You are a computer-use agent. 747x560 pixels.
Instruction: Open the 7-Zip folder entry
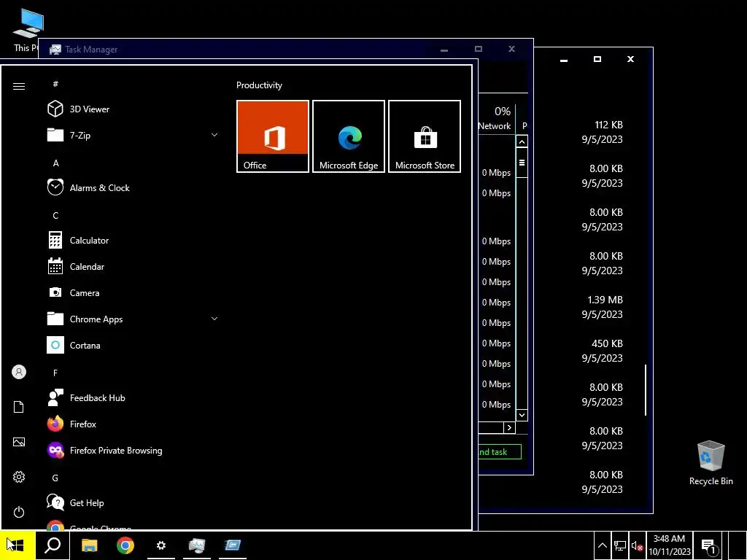tap(133, 135)
